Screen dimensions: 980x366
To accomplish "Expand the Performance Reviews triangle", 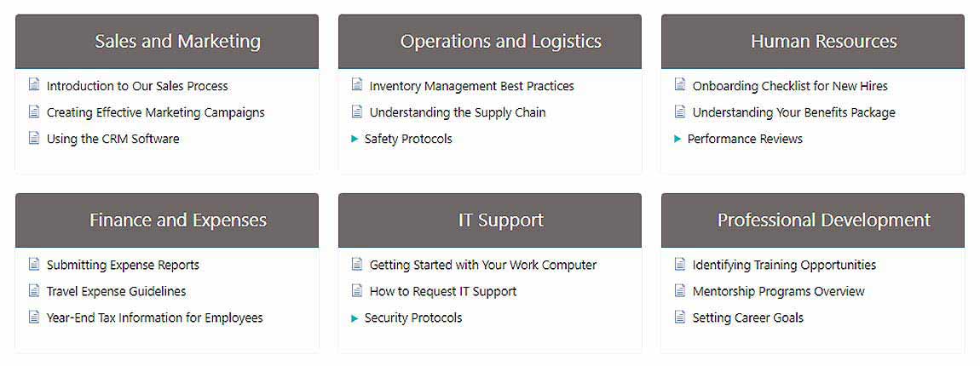I will 677,139.
